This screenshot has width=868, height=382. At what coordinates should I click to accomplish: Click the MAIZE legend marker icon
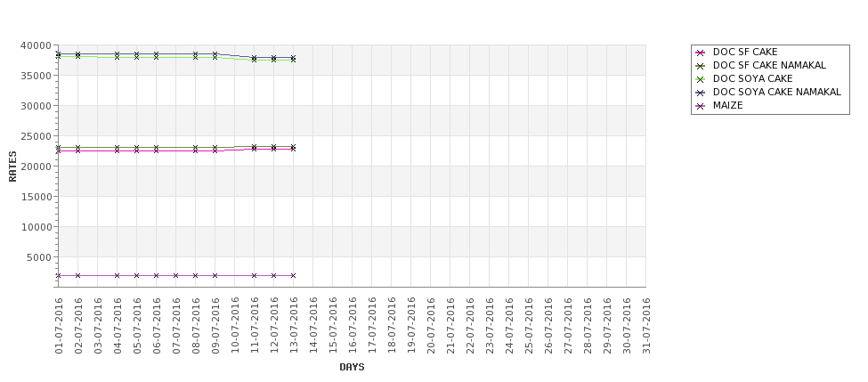[x=701, y=106]
